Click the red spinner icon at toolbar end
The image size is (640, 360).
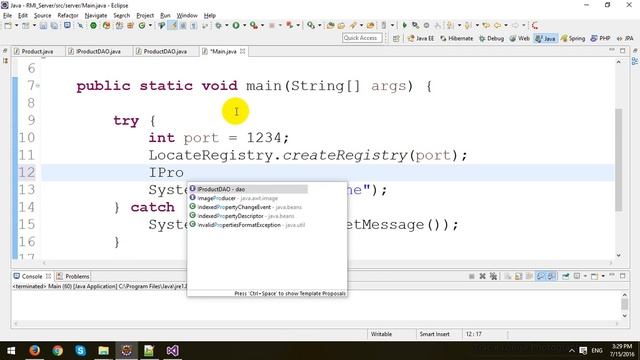point(535,25)
